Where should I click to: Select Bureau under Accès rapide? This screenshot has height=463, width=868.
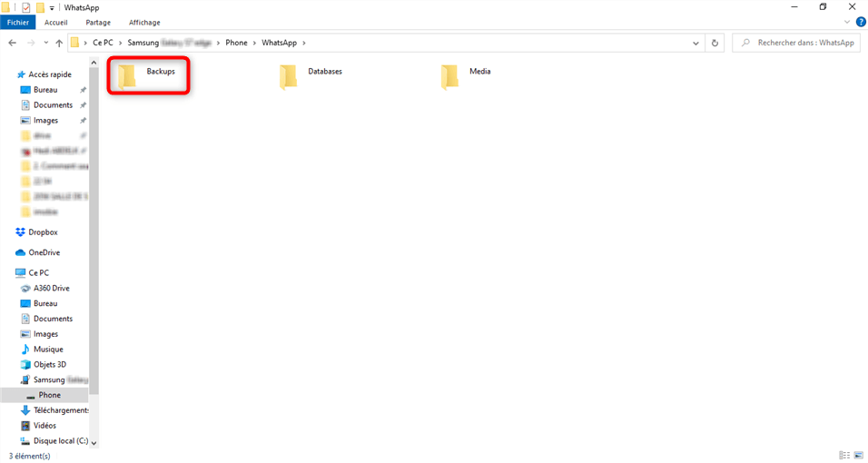tap(45, 90)
